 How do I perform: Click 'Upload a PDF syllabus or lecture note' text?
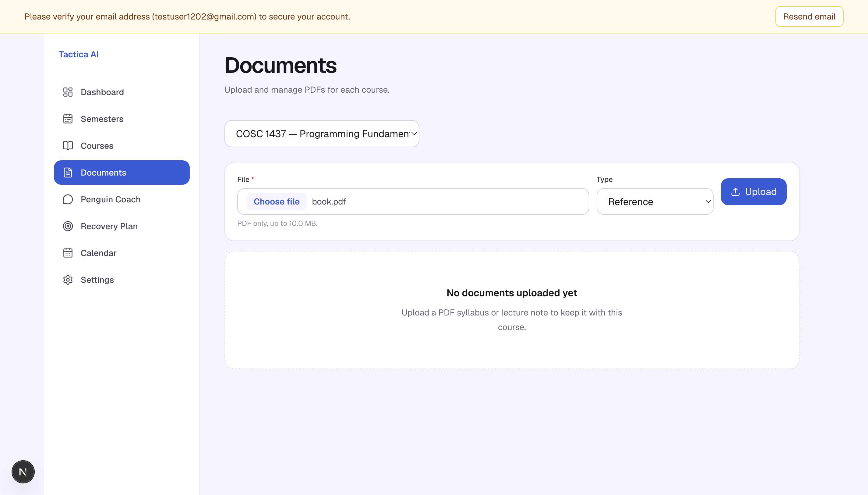click(x=512, y=320)
